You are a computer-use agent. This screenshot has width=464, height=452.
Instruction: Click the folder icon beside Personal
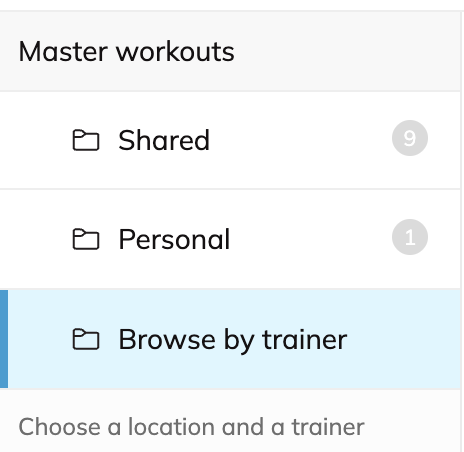[86, 239]
